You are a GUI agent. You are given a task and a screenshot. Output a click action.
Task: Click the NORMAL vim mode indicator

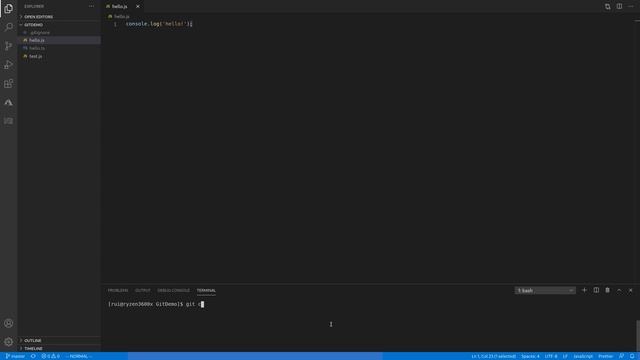79,356
